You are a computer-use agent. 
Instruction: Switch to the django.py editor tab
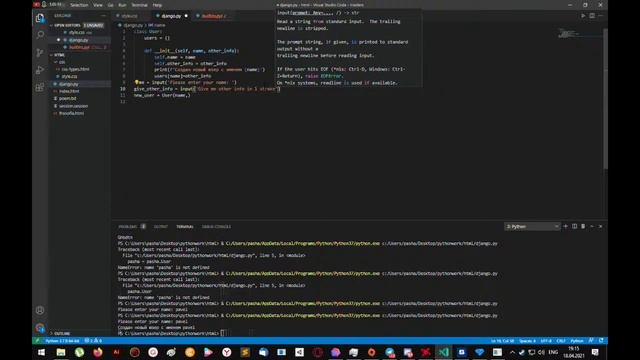tap(171, 16)
